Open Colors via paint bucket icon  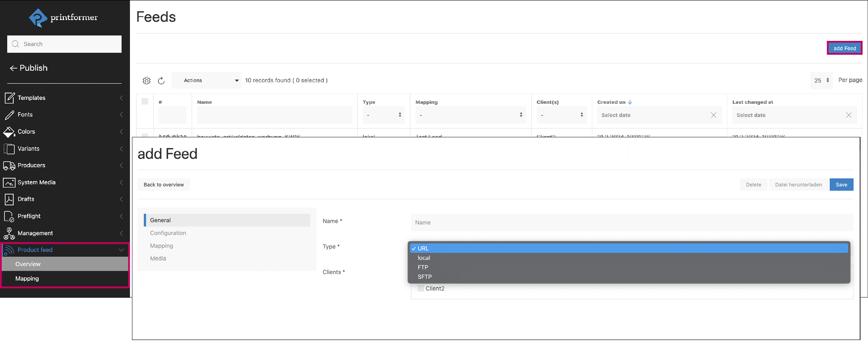(9, 132)
